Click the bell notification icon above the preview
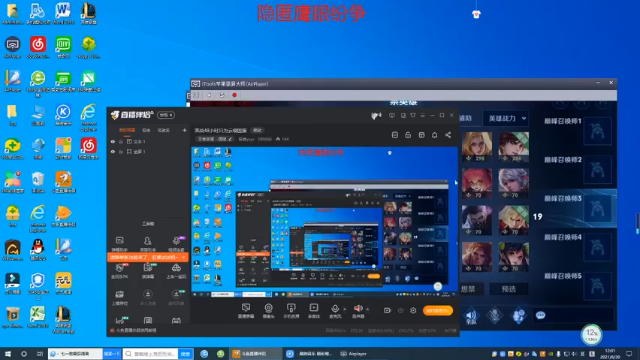This screenshot has width=640, height=360. coord(434,135)
